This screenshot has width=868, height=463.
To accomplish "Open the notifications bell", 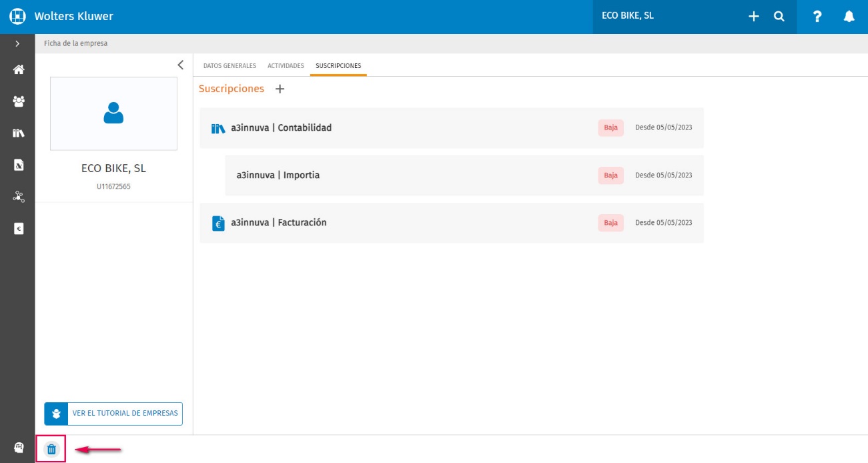I will 849,17.
